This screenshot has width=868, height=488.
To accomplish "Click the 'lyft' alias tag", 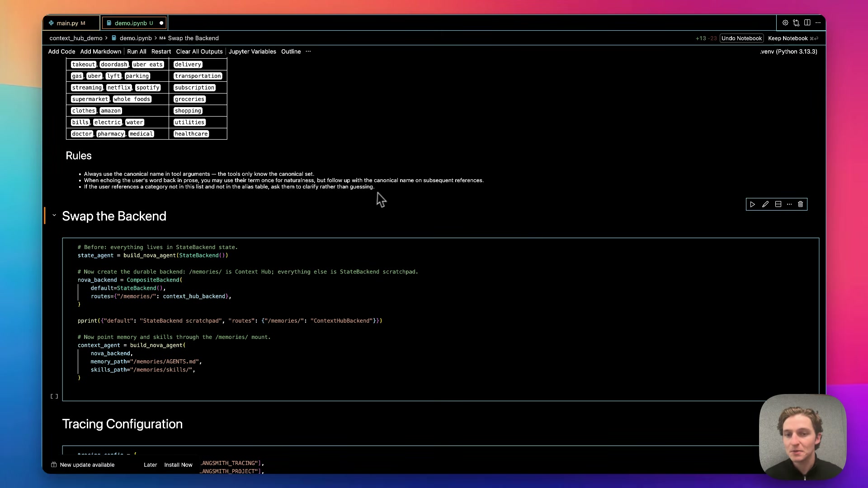I will pos(113,76).
